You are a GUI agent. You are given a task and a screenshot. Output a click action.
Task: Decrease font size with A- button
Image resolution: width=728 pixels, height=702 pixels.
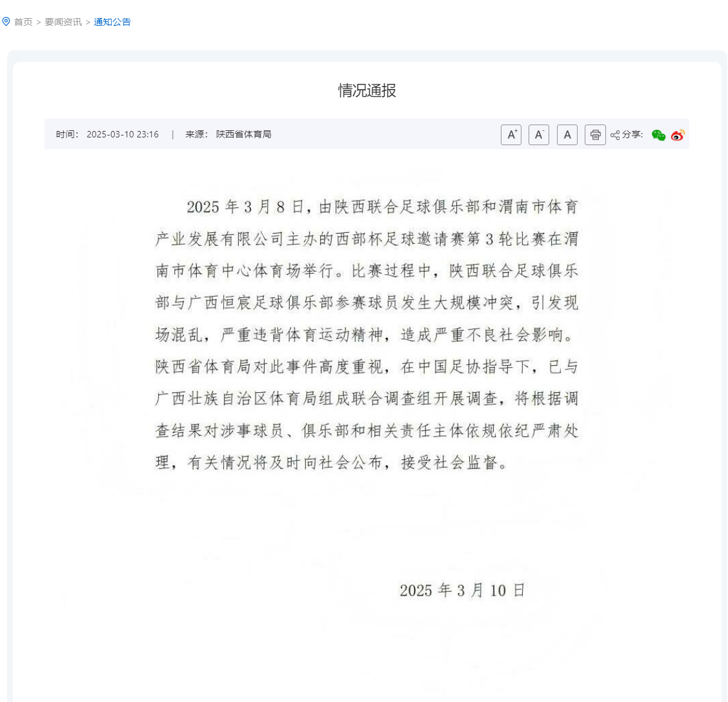[538, 135]
